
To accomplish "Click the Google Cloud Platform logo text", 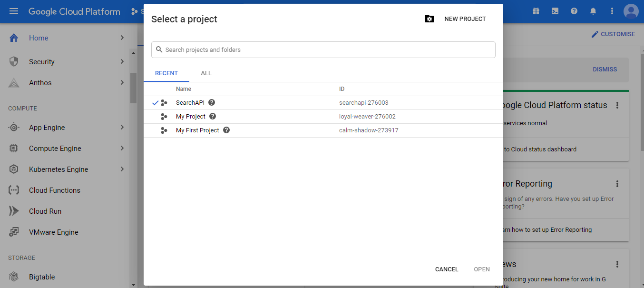I will (x=74, y=11).
